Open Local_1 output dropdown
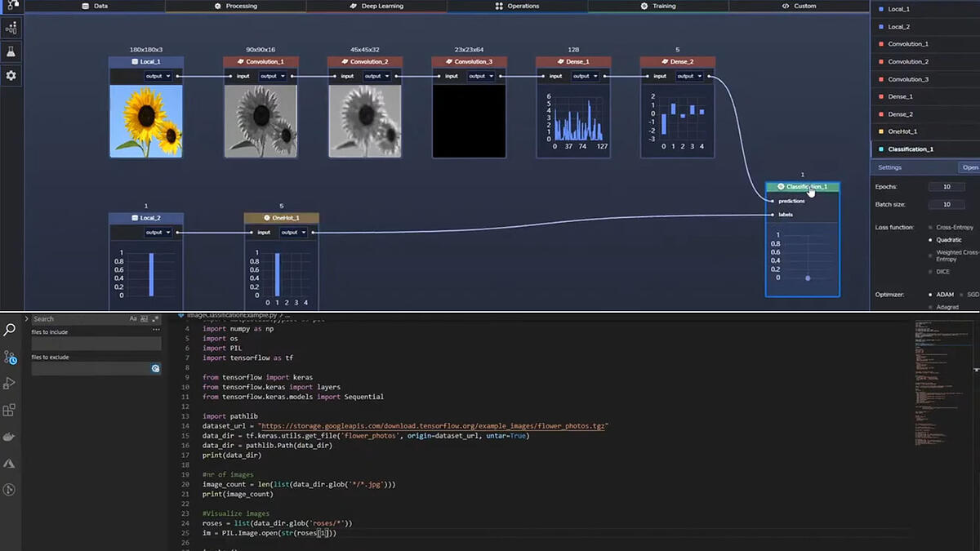980x551 pixels. pos(158,76)
